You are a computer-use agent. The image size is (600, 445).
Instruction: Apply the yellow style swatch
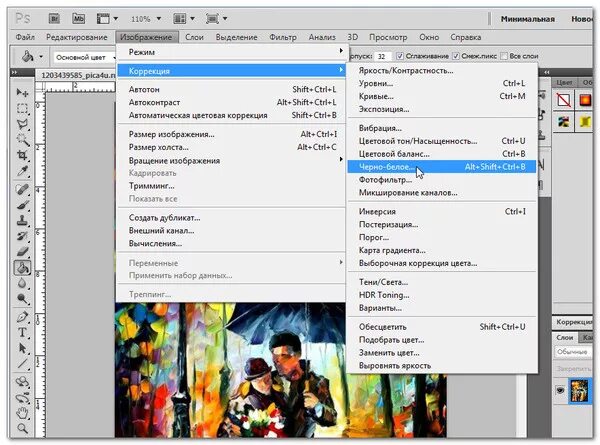coord(585,122)
